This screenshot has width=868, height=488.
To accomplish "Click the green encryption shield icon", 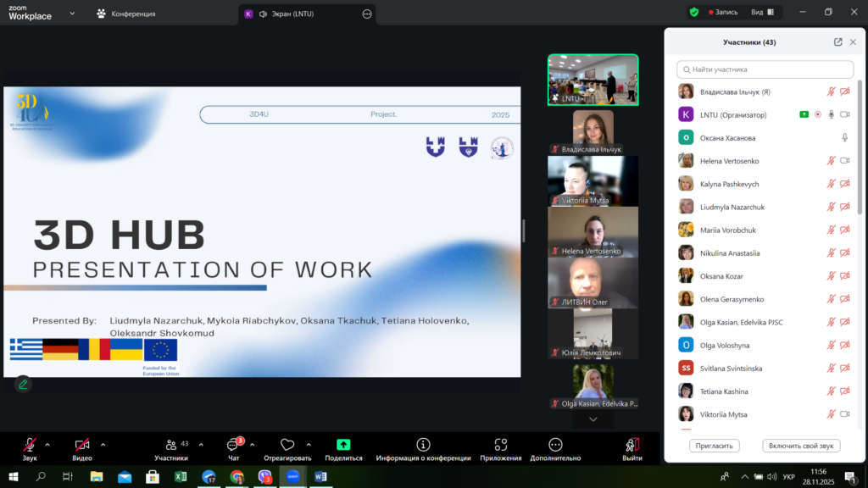I will pyautogui.click(x=693, y=13).
